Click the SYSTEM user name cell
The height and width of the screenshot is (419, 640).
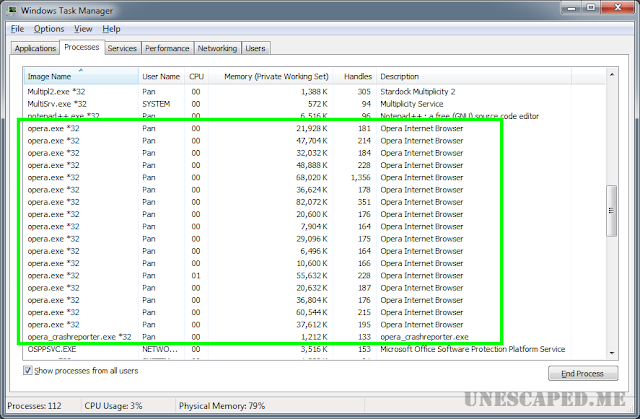tap(156, 104)
